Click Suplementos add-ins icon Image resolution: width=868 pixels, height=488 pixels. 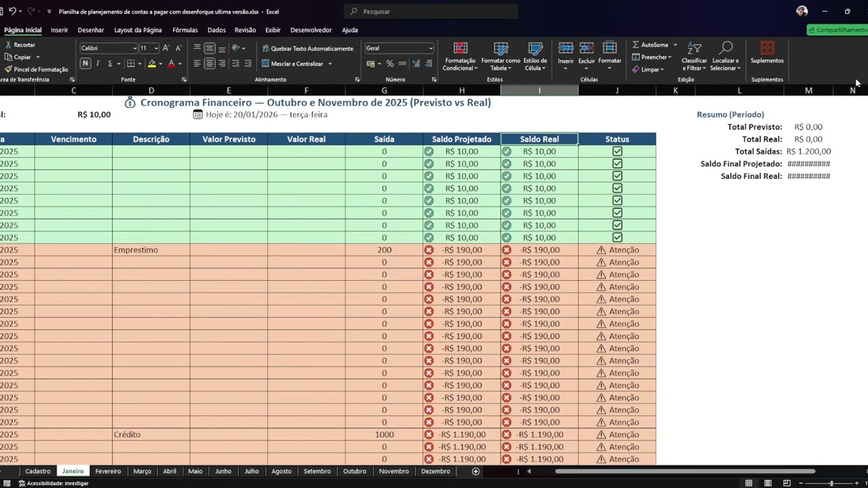[x=768, y=48]
